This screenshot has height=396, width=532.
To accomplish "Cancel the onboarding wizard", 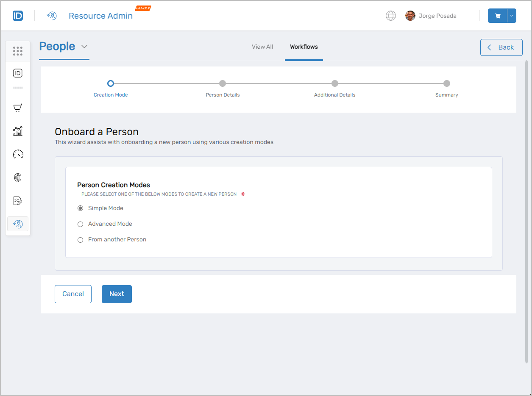I will 73,294.
